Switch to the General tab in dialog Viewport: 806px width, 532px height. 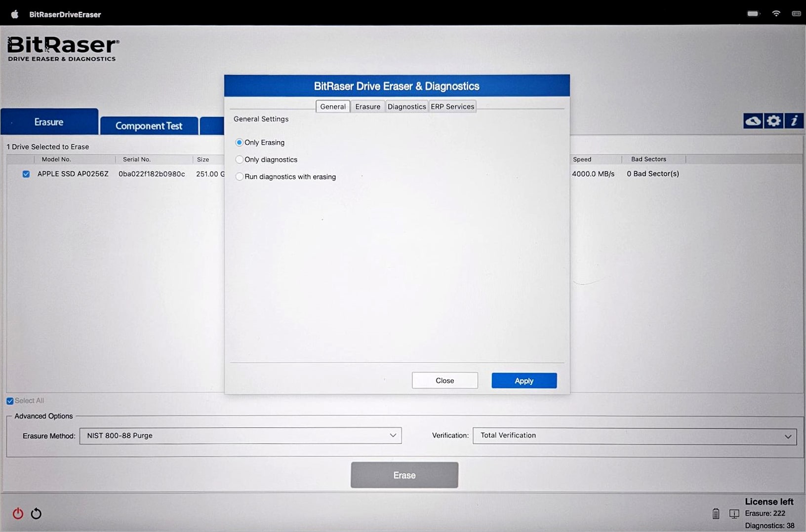click(333, 107)
